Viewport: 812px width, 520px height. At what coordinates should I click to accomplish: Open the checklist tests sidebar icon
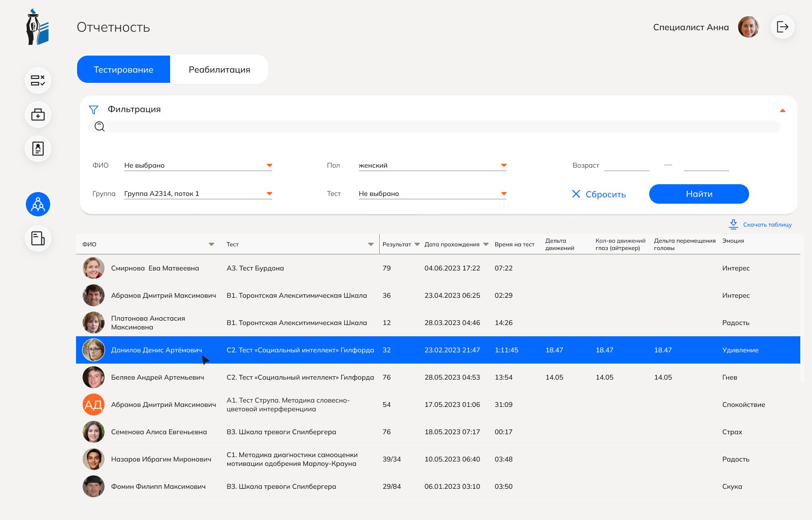(38, 80)
